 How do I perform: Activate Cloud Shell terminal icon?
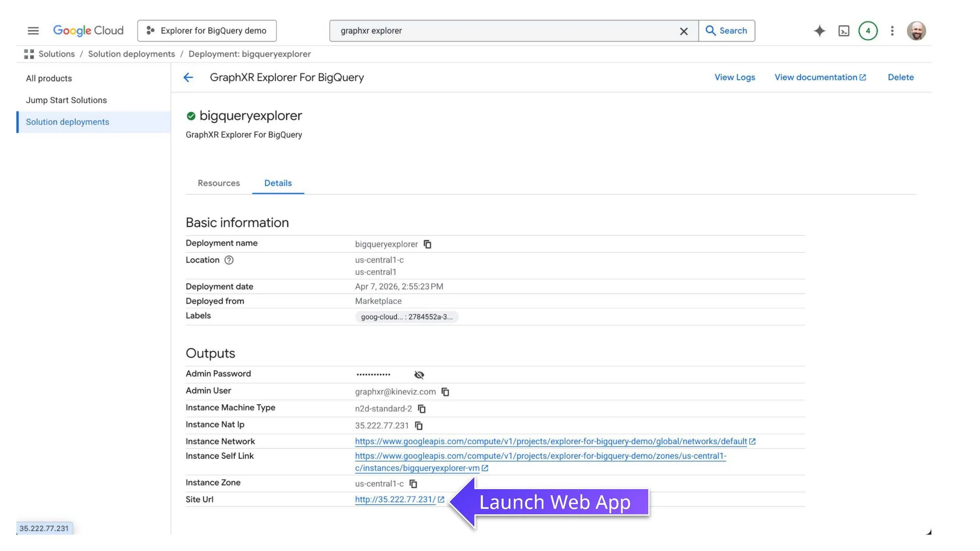point(844,31)
